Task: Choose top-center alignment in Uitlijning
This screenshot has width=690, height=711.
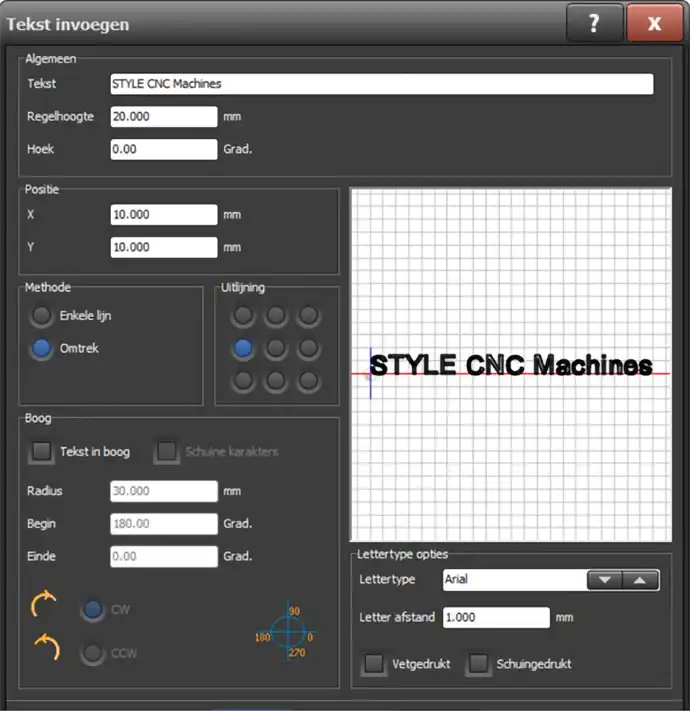Action: (276, 315)
